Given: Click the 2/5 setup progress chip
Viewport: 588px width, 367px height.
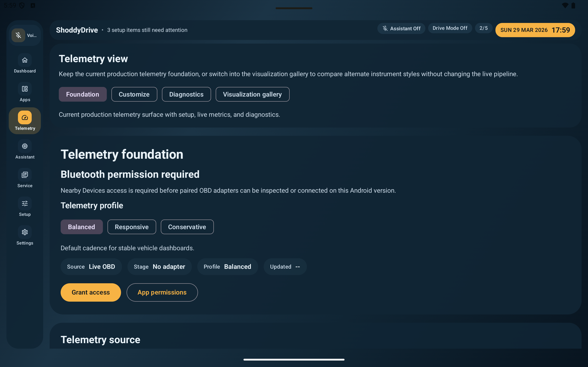Looking at the screenshot, I should point(483,28).
